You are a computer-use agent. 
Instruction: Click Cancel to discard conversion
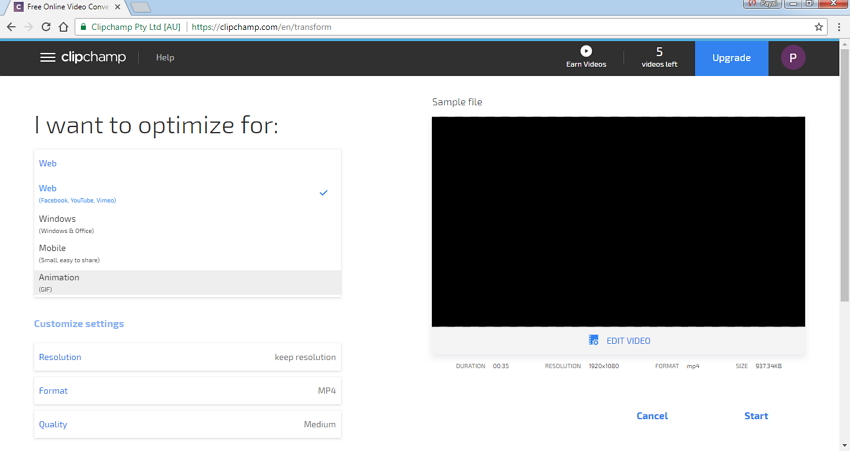pos(652,416)
